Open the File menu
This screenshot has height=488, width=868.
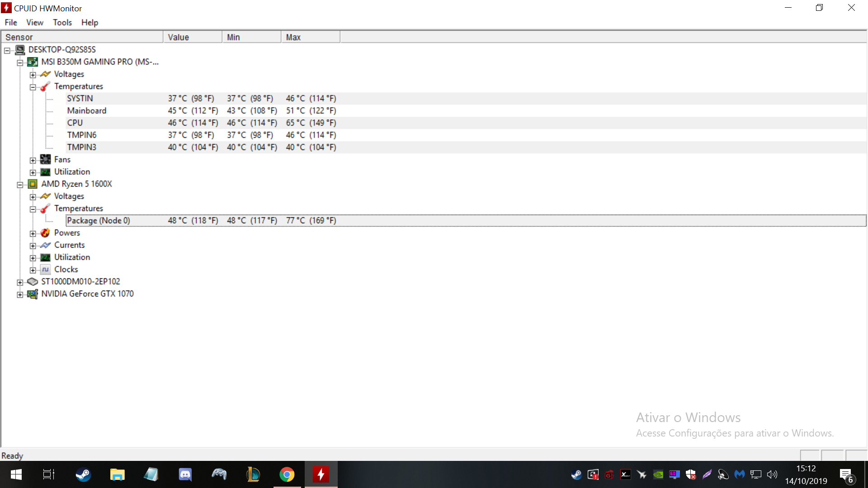pyautogui.click(x=11, y=22)
